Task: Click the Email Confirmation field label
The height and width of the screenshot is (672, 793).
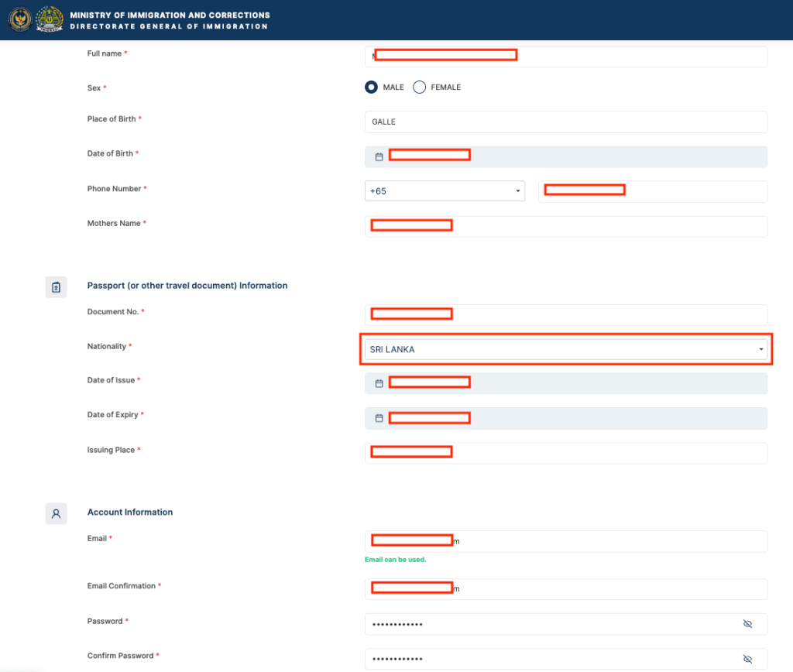Action: click(122, 585)
